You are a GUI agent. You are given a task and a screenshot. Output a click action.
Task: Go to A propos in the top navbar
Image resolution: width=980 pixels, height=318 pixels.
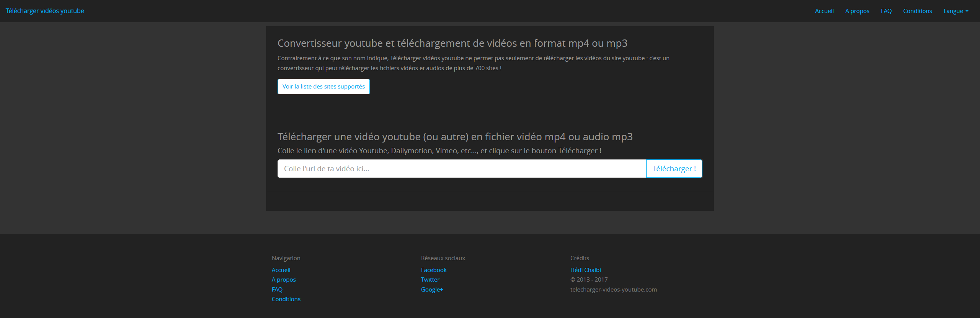click(857, 11)
